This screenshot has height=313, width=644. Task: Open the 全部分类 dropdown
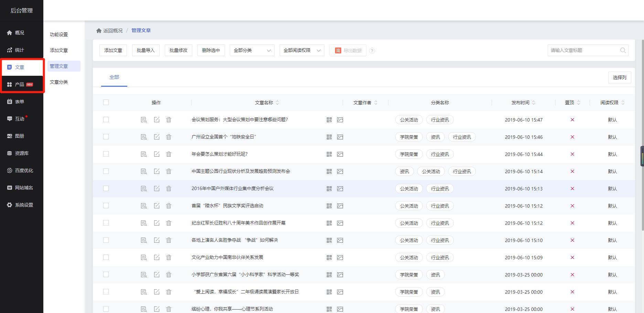point(252,50)
